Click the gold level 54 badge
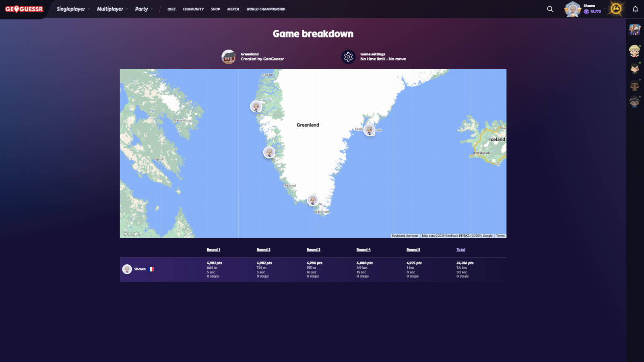 coord(616,8)
